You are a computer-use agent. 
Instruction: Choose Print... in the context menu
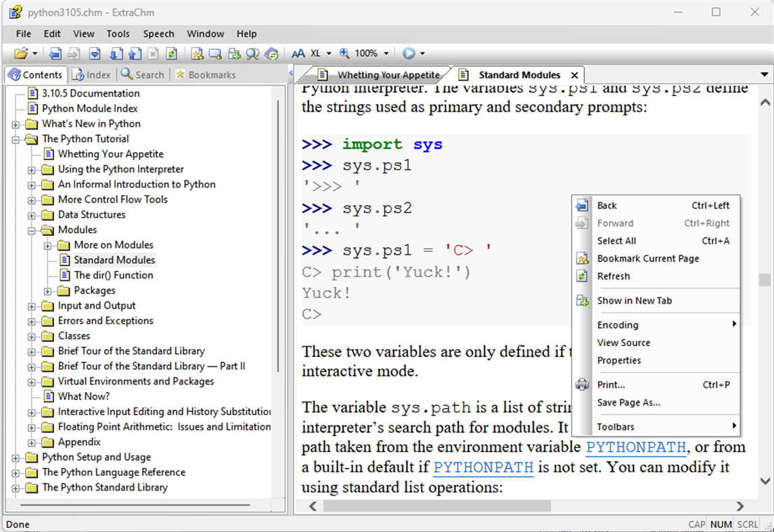point(656,385)
